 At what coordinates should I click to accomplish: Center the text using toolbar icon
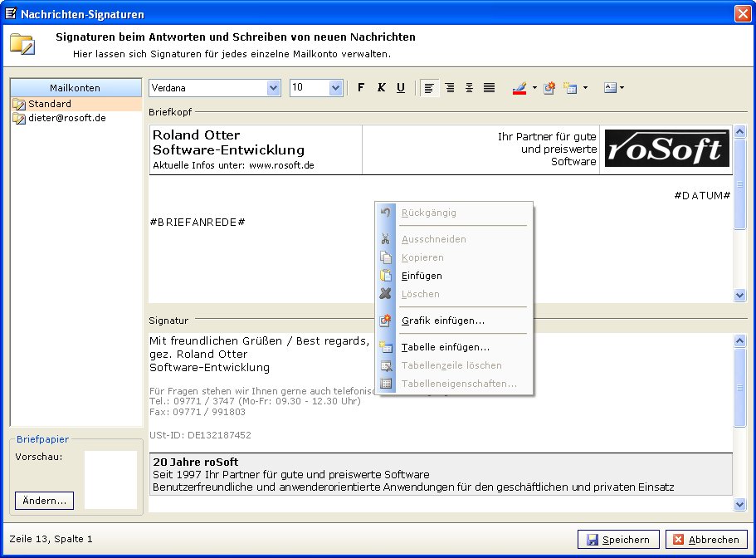(469, 88)
